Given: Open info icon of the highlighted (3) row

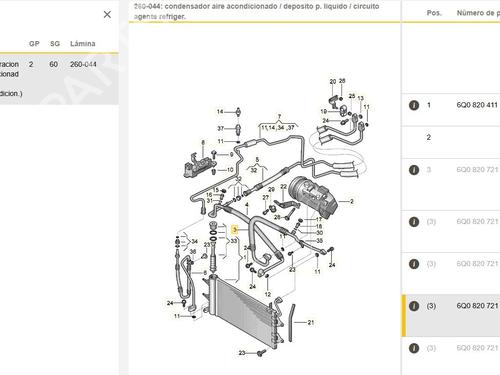Looking at the screenshot, I should click(x=414, y=306).
